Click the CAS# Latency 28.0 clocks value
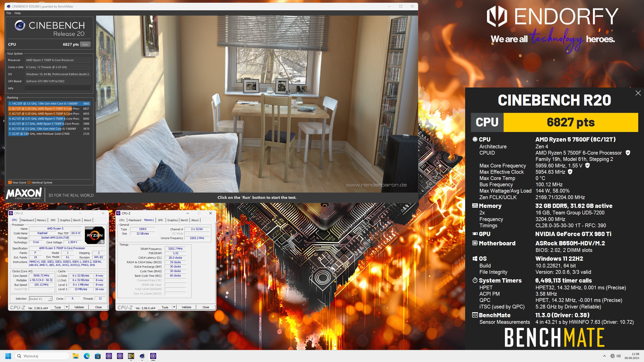 [x=175, y=258]
